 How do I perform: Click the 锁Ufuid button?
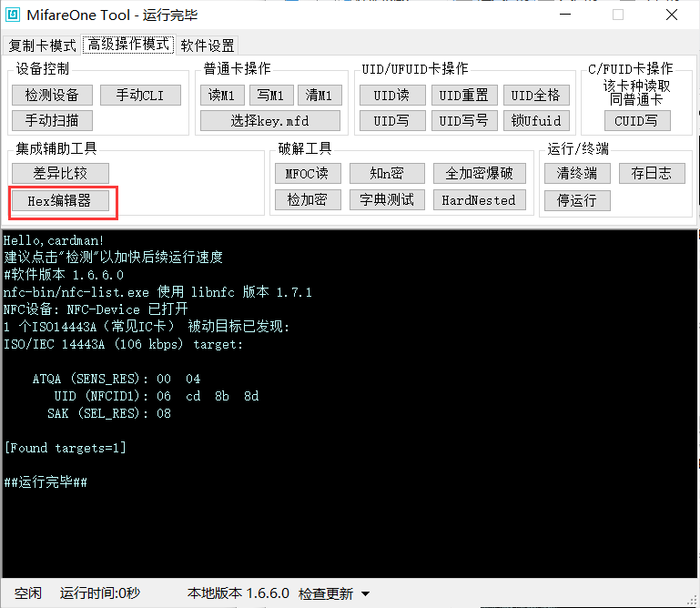coord(536,120)
